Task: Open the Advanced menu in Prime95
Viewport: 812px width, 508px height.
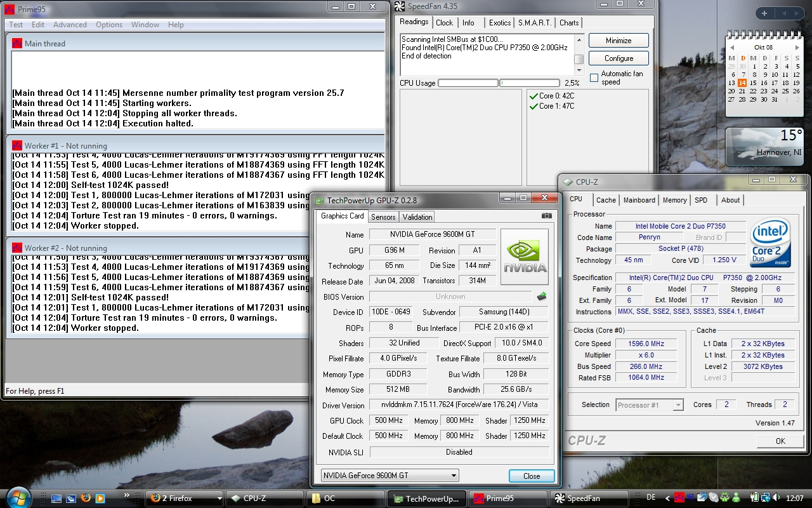Action: (x=70, y=25)
